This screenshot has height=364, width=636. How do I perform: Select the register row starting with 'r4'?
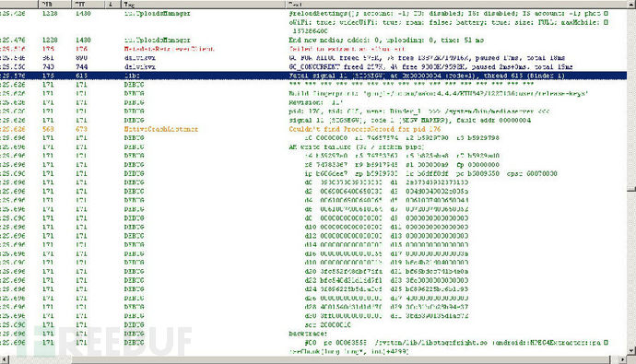(313, 156)
